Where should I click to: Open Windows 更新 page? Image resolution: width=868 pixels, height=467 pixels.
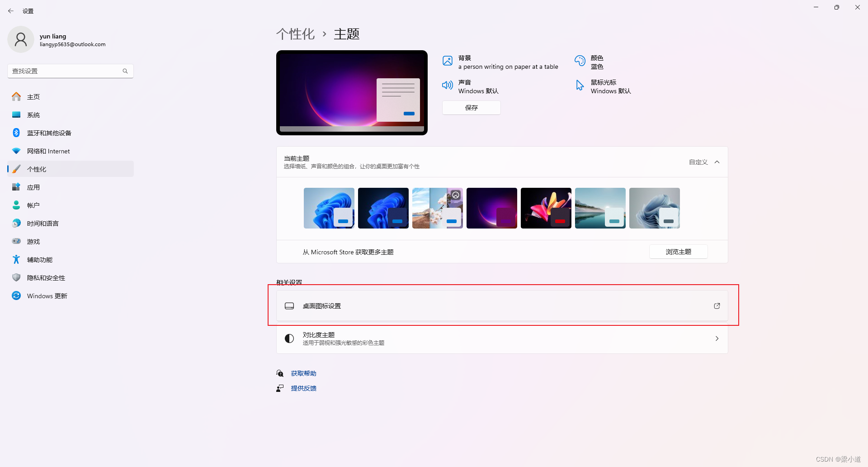pos(71,295)
